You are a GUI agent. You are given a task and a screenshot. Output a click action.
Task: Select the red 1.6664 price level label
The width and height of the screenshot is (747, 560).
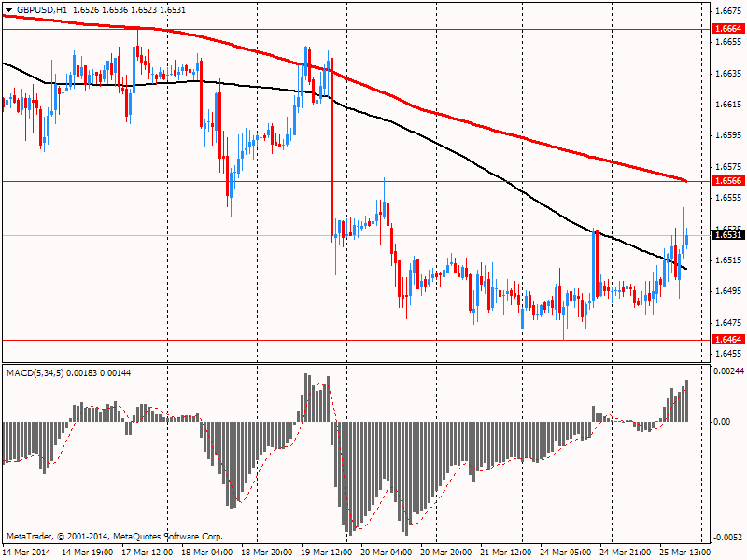727,29
